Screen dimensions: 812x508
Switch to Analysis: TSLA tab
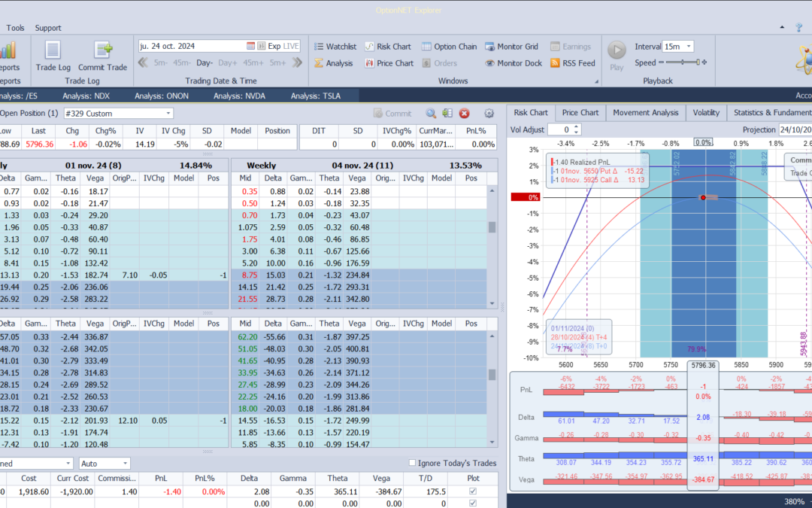[316, 96]
